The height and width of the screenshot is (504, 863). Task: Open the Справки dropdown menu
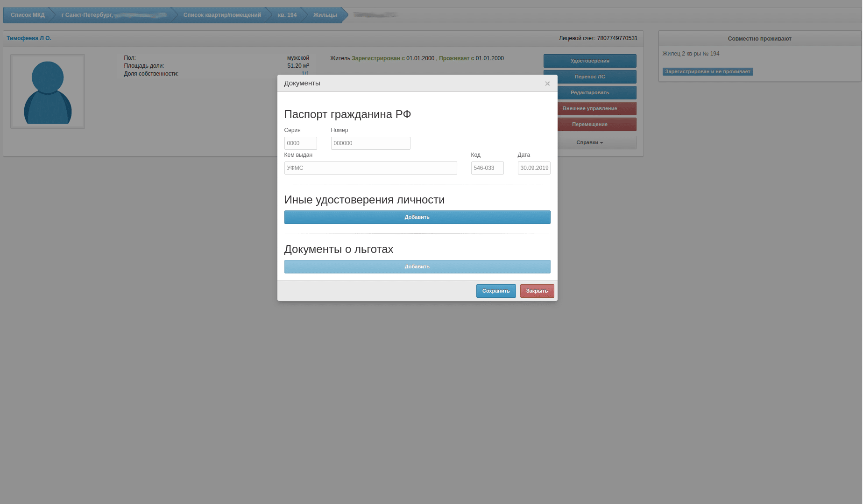tap(589, 142)
